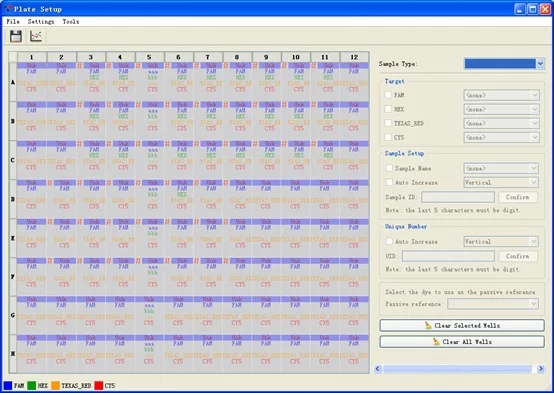Open the Sample Type dropdown

click(505, 64)
